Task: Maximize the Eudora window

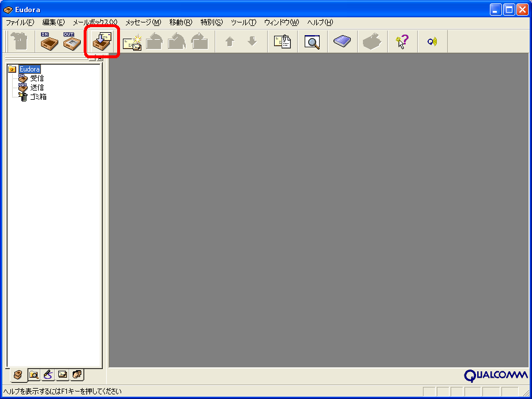Action: [509, 10]
